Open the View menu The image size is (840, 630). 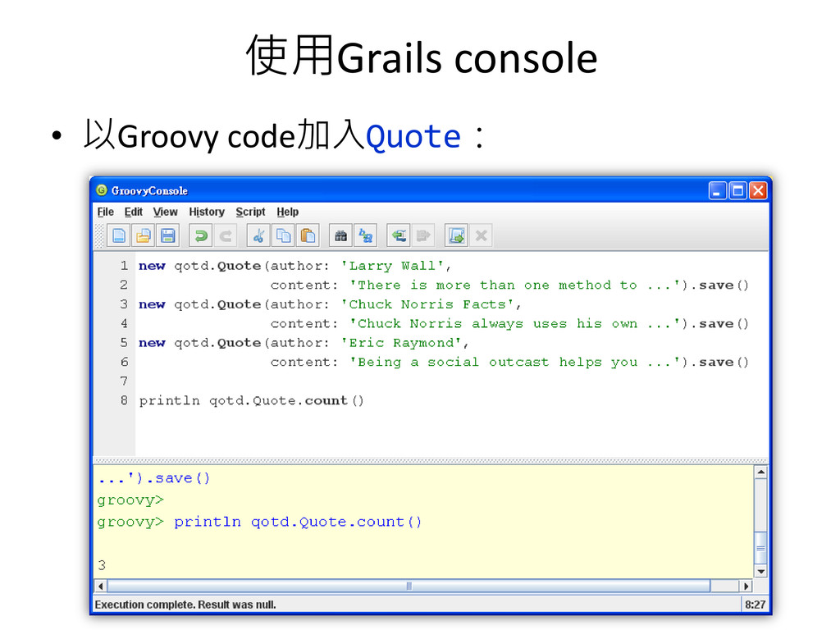coord(165,212)
